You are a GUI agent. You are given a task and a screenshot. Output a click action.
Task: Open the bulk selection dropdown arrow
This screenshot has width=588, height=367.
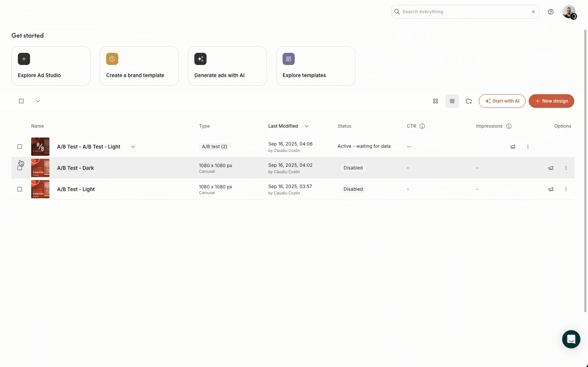38,101
